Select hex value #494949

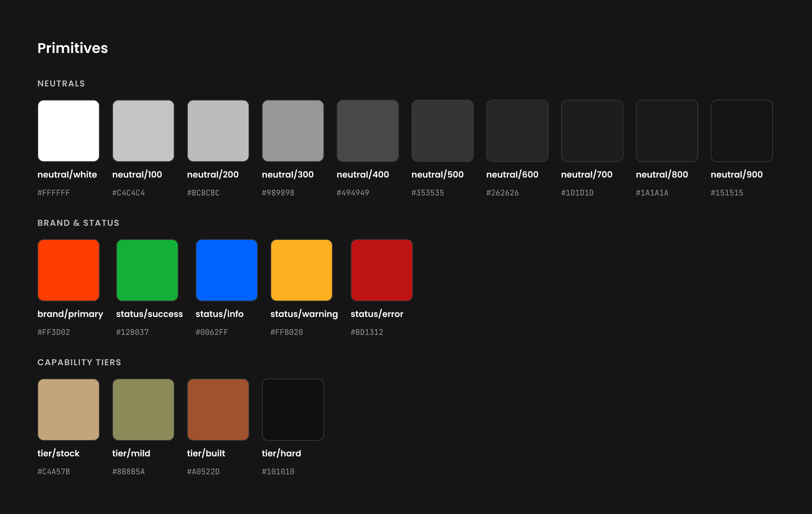point(353,193)
